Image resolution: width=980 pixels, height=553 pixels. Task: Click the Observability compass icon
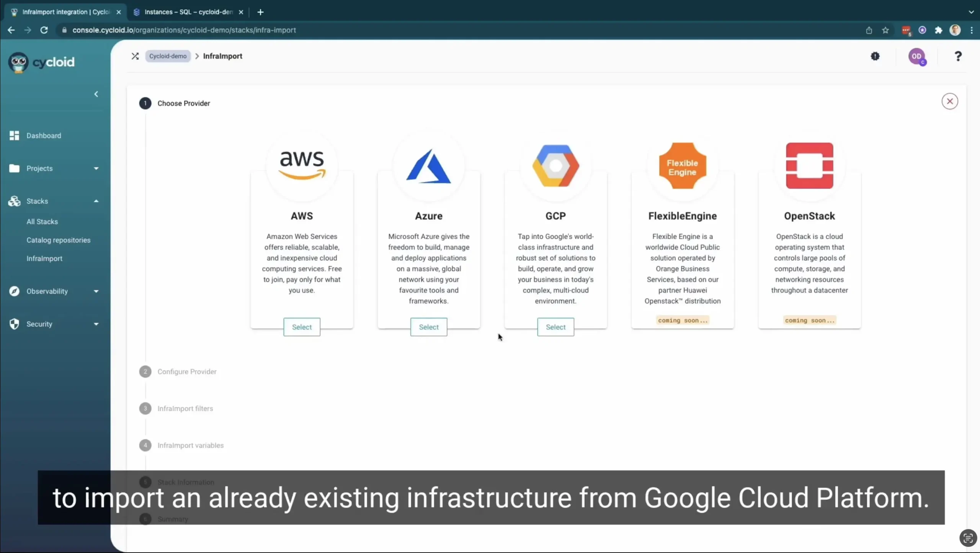[14, 291]
